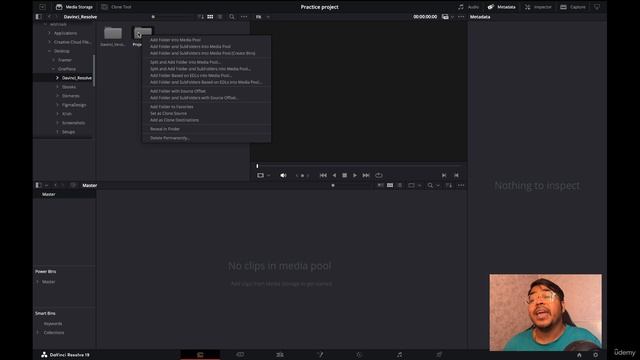This screenshot has height=360, width=640.
Task: Expand the Davinci_Resolve folder arrow
Action: [x=58, y=78]
